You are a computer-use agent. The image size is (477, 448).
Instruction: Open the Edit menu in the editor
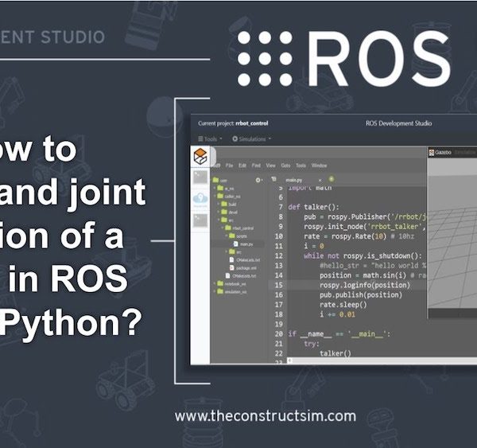pyautogui.click(x=242, y=166)
